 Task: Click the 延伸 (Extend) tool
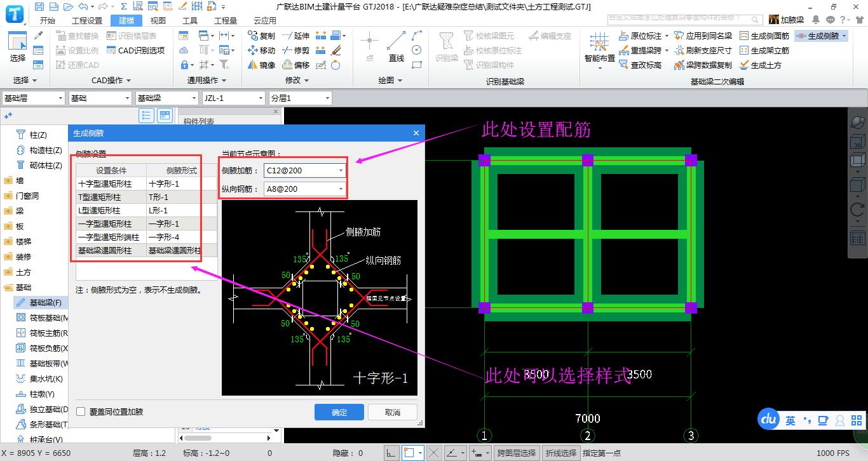pos(296,36)
